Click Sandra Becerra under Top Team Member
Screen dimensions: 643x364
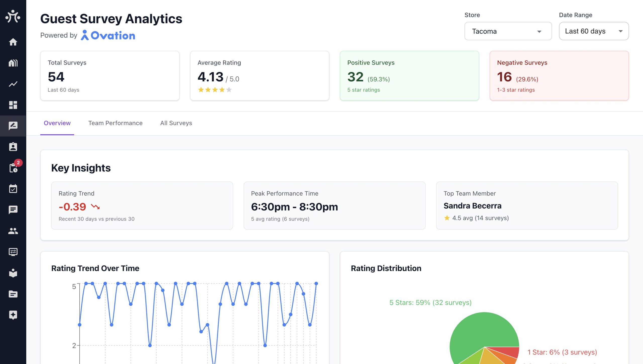tap(472, 205)
